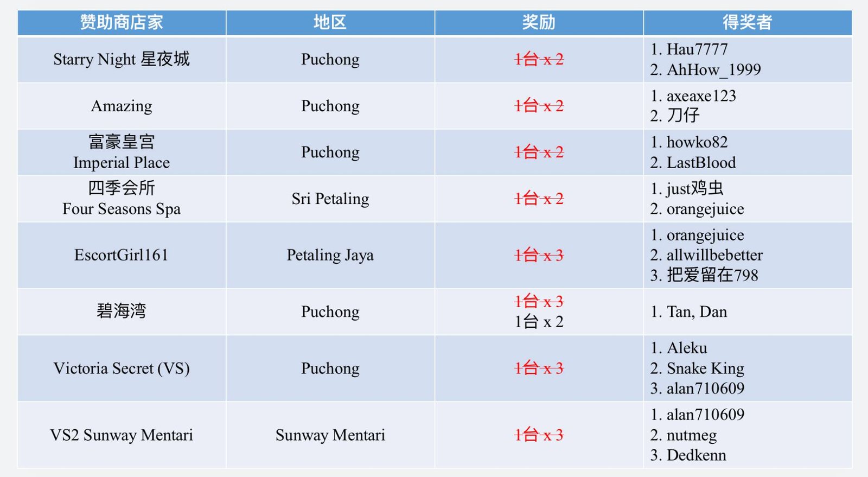Click the 奖励 column header

pos(539,22)
